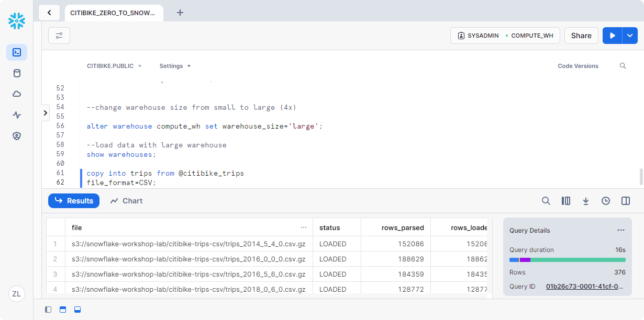Open the Admin shield icon
This screenshot has width=644, height=320.
(17, 136)
